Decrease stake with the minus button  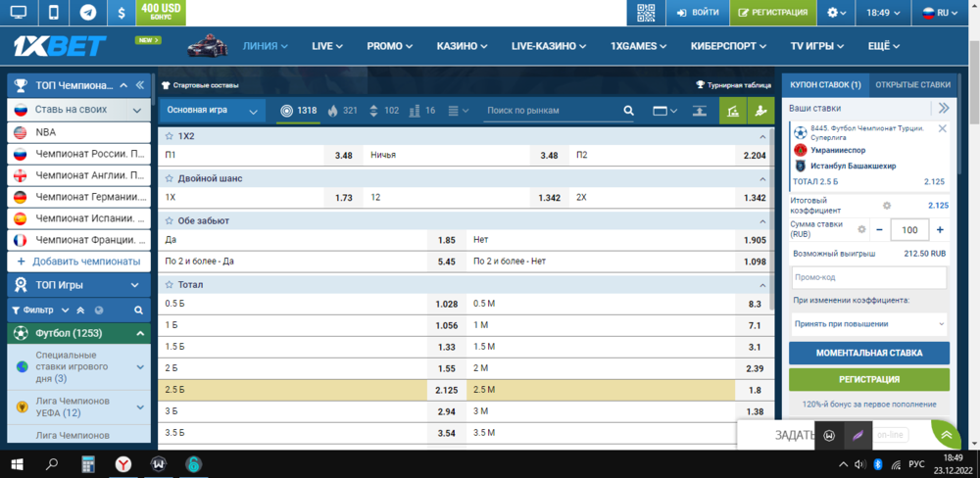pos(879,230)
